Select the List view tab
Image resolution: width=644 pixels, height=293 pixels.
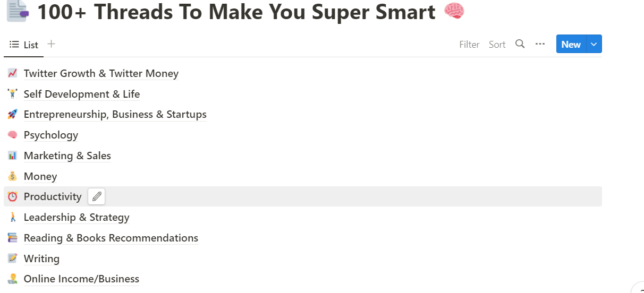coord(24,45)
